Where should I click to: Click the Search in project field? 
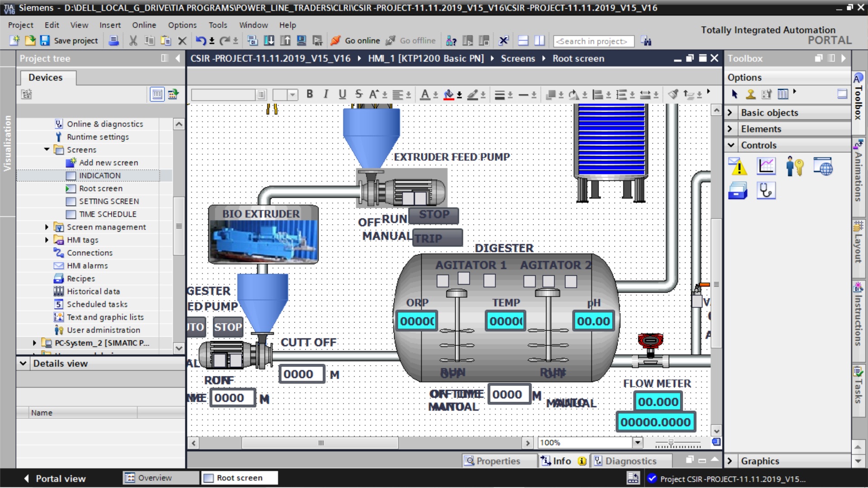click(593, 41)
